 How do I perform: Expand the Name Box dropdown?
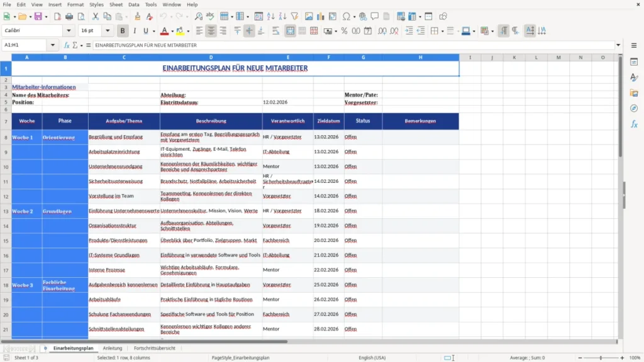point(53,45)
